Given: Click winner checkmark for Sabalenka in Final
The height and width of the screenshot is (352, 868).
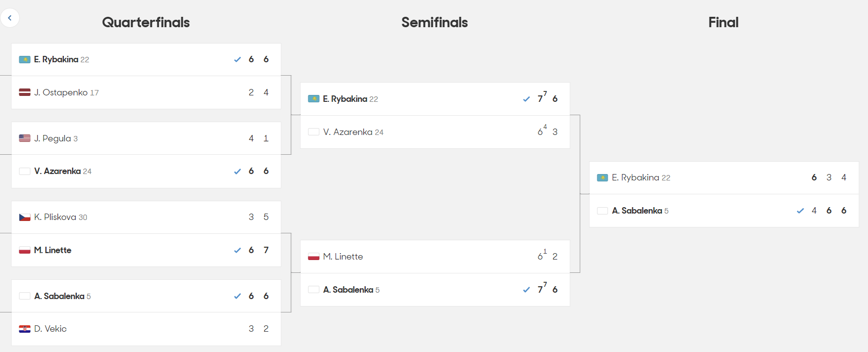Looking at the screenshot, I should [800, 211].
